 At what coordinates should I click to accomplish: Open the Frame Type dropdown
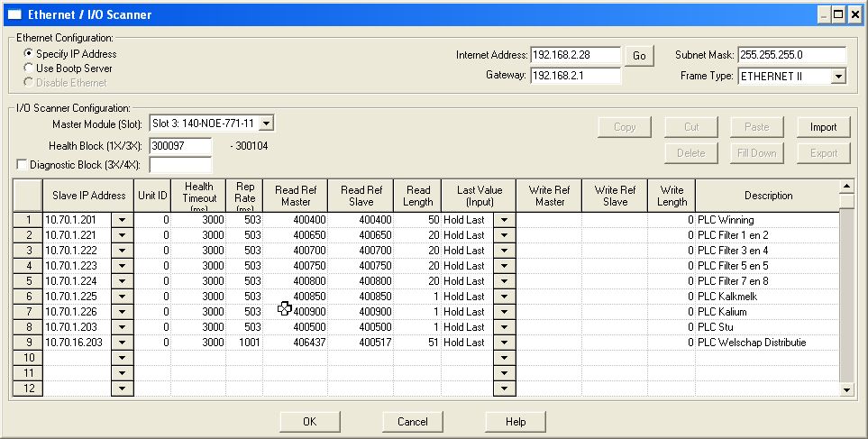[x=837, y=77]
